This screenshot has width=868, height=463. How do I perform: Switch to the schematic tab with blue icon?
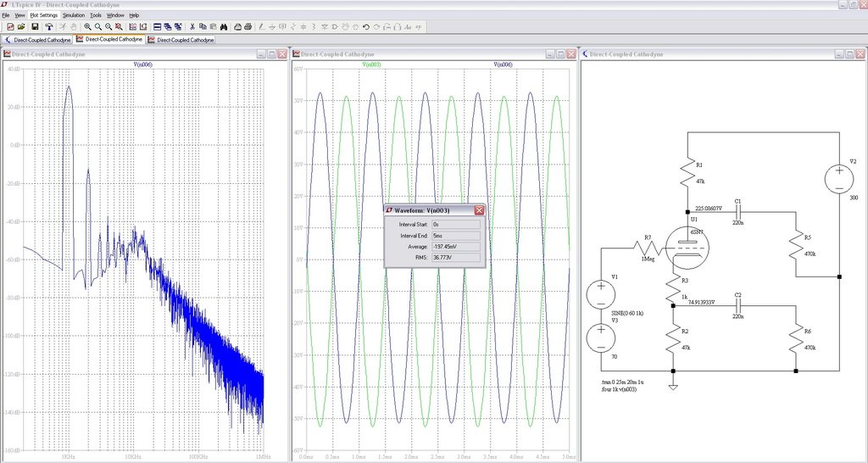click(38, 39)
